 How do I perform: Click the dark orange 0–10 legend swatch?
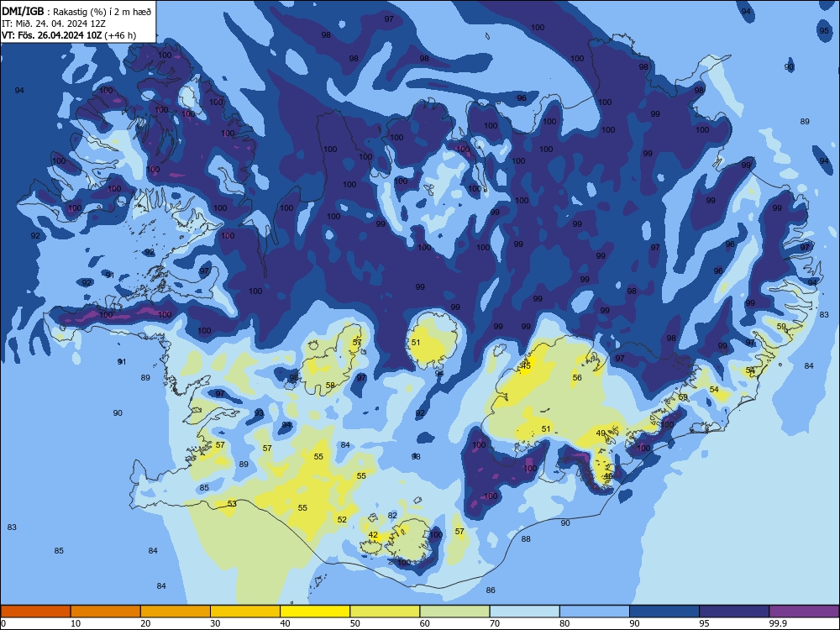35,612
